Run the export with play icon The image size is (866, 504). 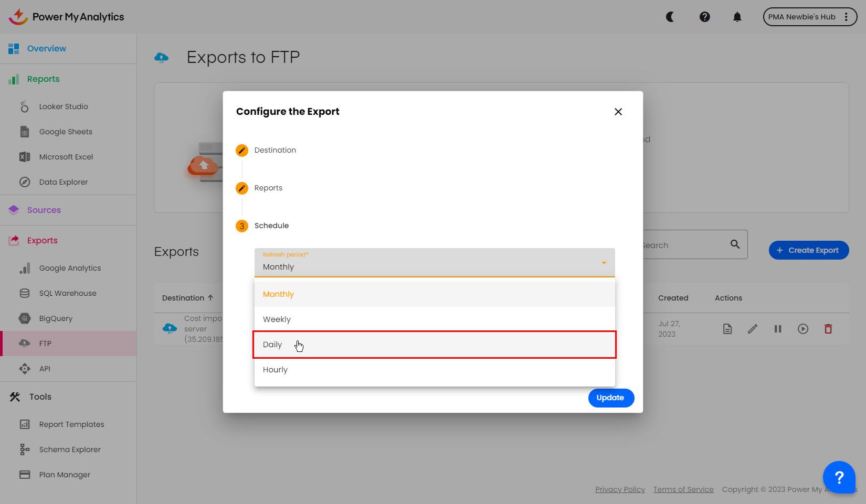pyautogui.click(x=803, y=329)
